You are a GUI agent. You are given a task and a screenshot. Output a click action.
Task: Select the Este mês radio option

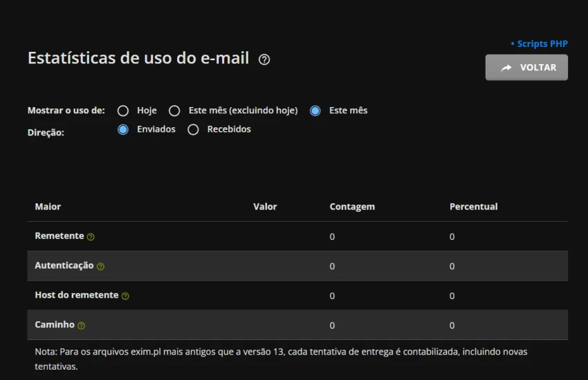(315, 111)
